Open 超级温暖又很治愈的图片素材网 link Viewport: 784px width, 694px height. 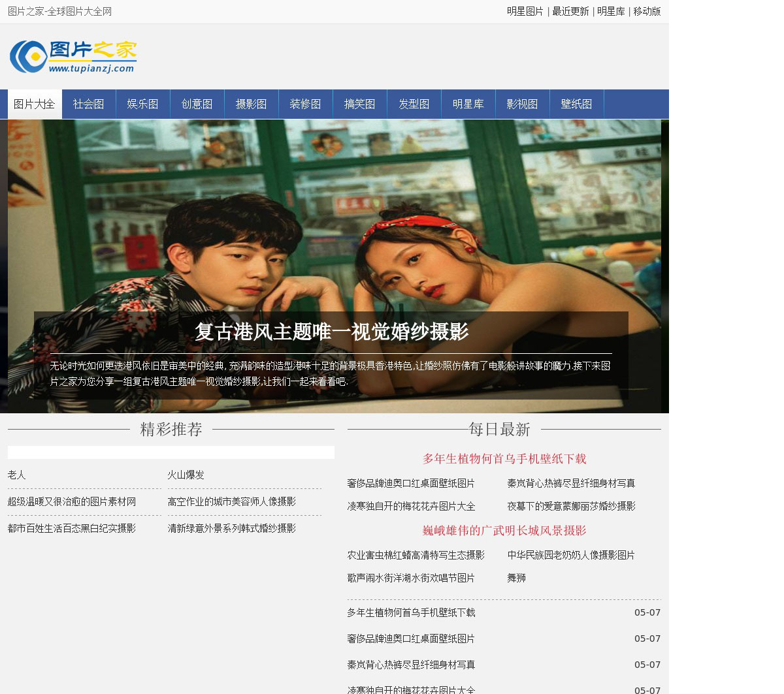tap(72, 502)
